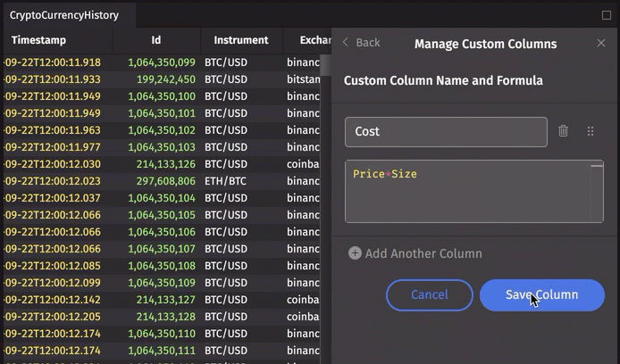Select the ETH/BTC instrument cell
The height and width of the screenshot is (364, 620).
pos(226,181)
